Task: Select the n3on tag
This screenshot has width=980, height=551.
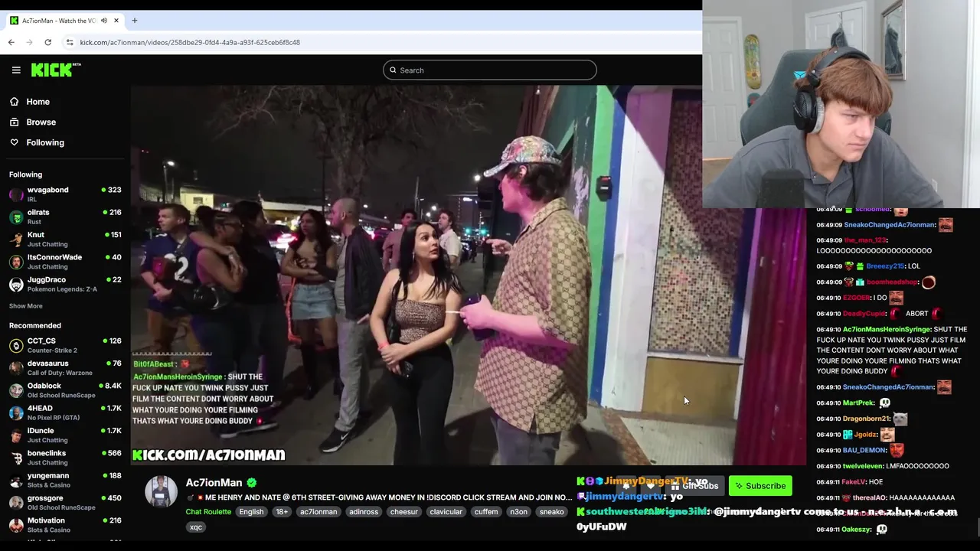Action: pos(519,512)
